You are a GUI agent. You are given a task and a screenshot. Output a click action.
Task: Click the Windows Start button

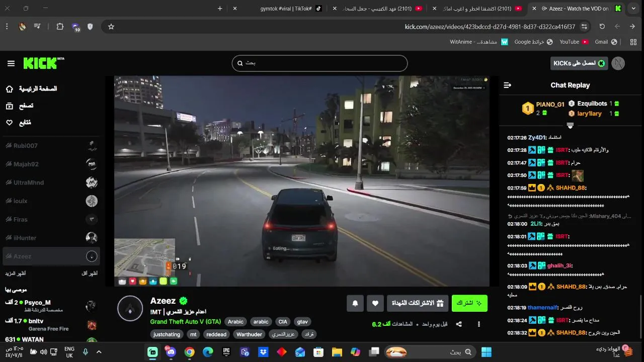click(x=486, y=352)
